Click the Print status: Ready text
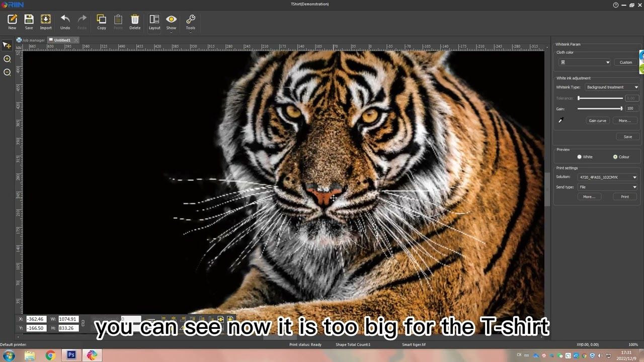The height and width of the screenshot is (362, 644). point(305,345)
